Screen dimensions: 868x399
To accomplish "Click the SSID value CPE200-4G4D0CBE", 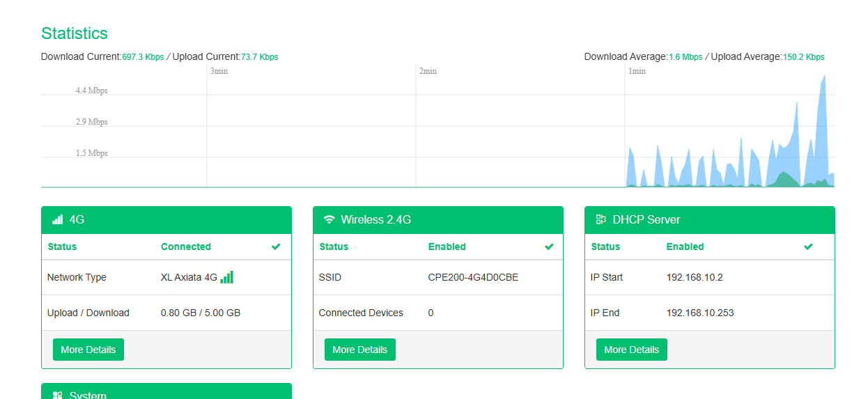I will point(473,277).
